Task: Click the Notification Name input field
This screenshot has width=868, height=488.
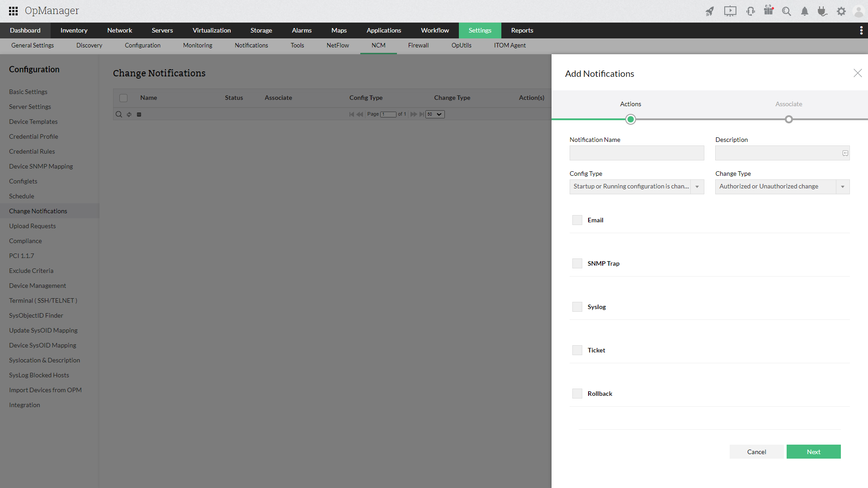Action: click(636, 153)
